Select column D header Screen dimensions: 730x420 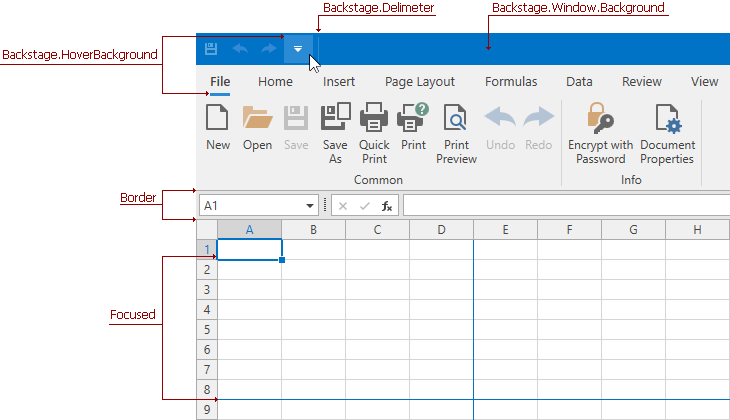(x=441, y=230)
